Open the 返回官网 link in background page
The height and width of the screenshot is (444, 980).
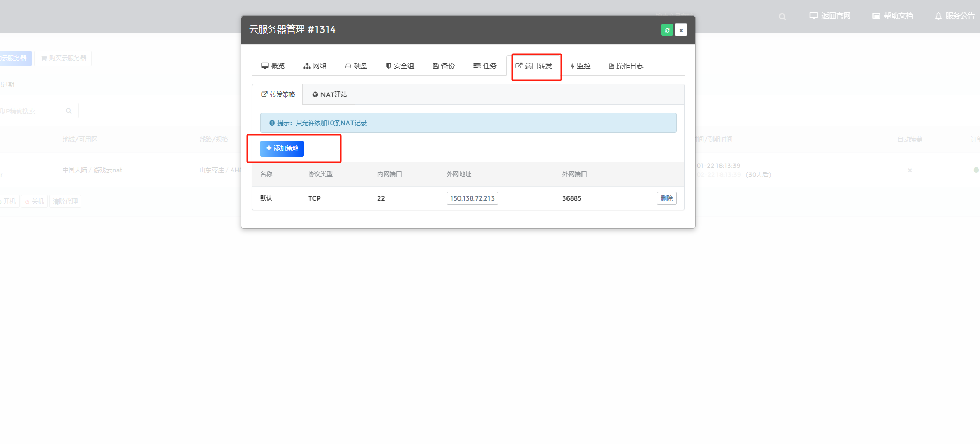pos(830,16)
